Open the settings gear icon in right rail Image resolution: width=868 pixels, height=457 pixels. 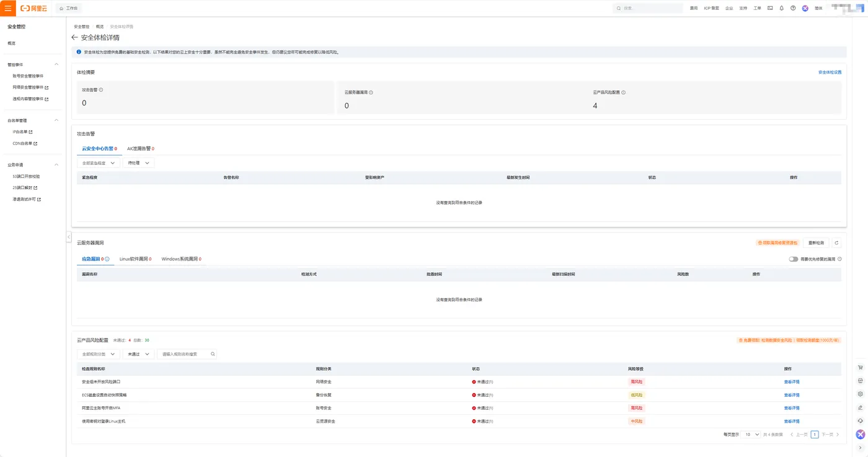(x=861, y=394)
